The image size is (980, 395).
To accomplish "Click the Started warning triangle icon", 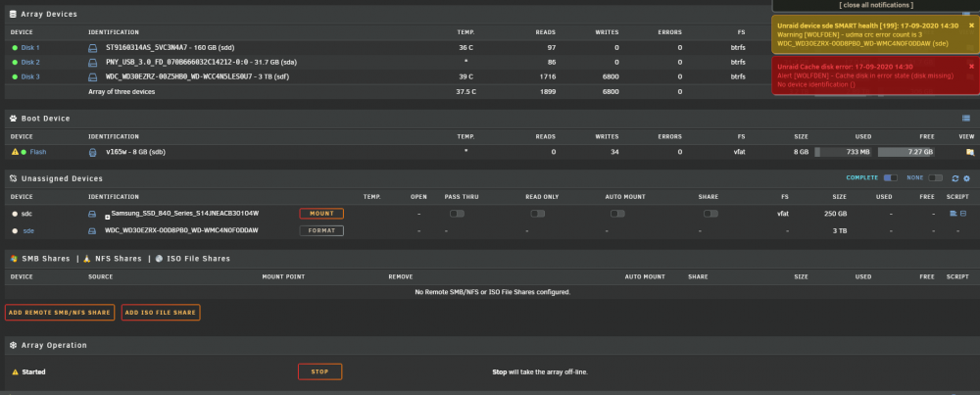I will (15, 371).
